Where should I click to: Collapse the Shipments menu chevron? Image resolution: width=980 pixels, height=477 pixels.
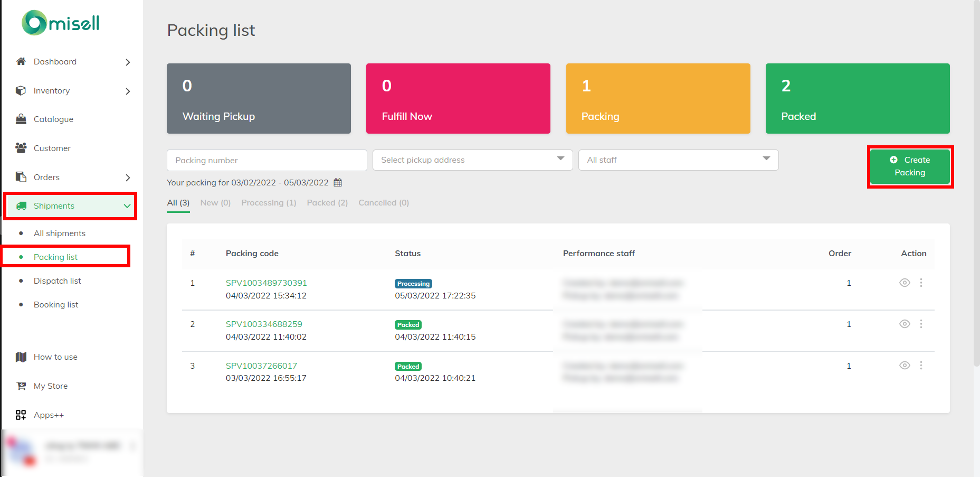point(127,206)
